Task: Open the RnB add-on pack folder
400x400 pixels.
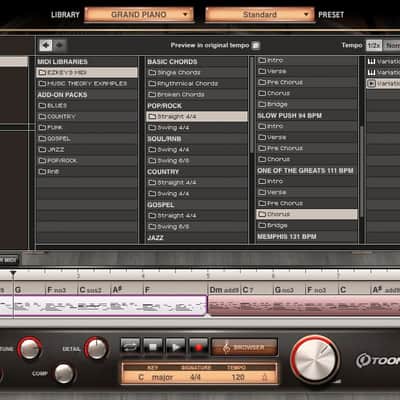Action: click(87, 172)
